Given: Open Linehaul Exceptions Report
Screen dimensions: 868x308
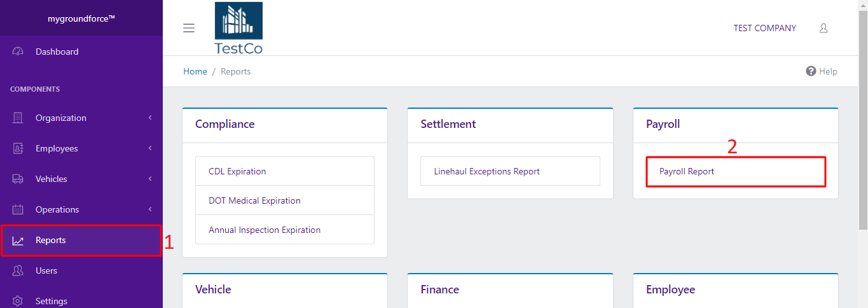Looking at the screenshot, I should click(486, 171).
